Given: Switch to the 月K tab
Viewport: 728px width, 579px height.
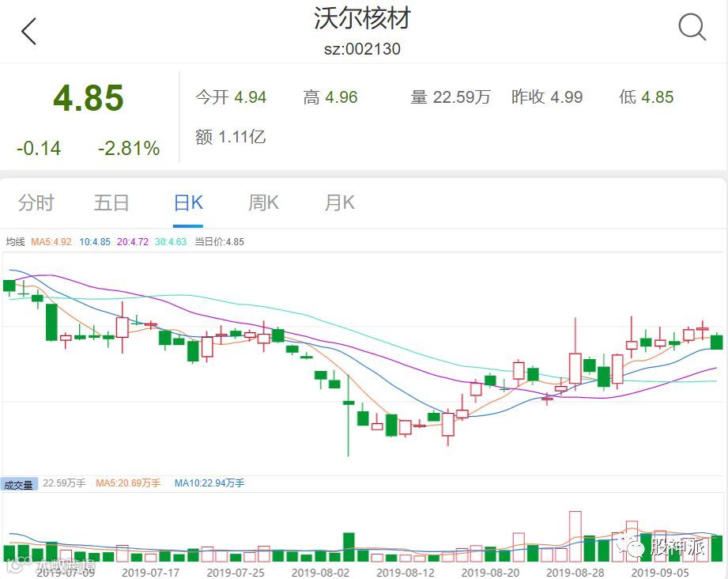Looking at the screenshot, I should [x=339, y=203].
